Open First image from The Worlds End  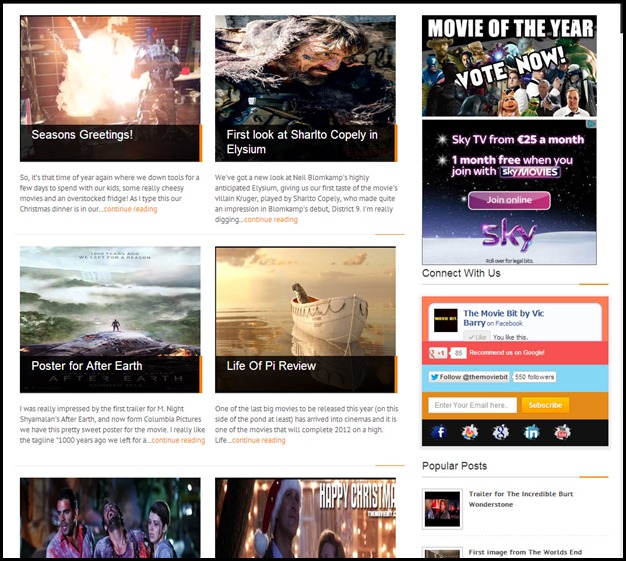tap(525, 552)
